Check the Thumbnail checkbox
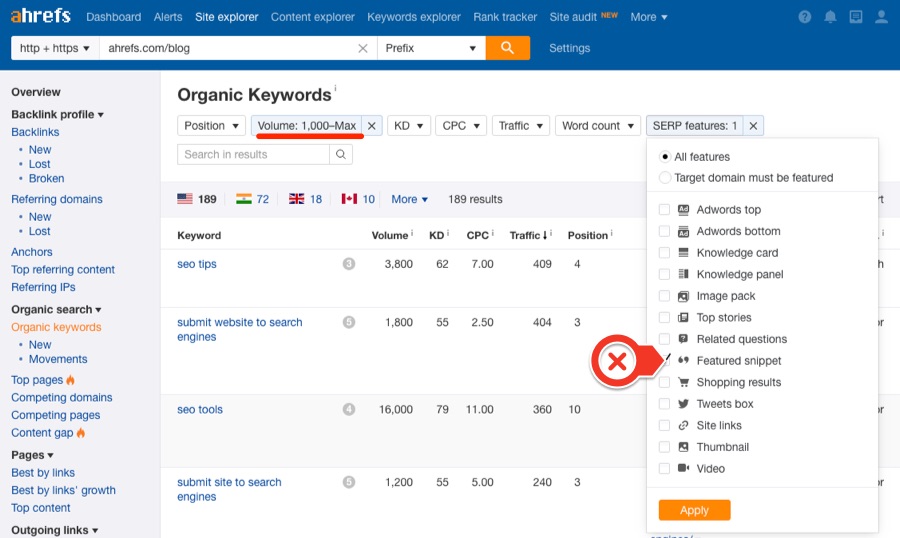The image size is (900, 538). click(664, 447)
